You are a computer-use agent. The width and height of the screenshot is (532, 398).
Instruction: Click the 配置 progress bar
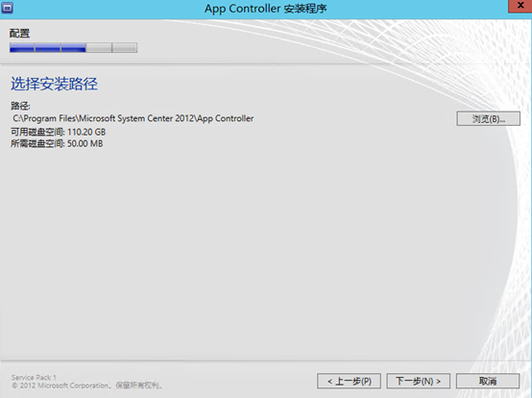pos(73,47)
